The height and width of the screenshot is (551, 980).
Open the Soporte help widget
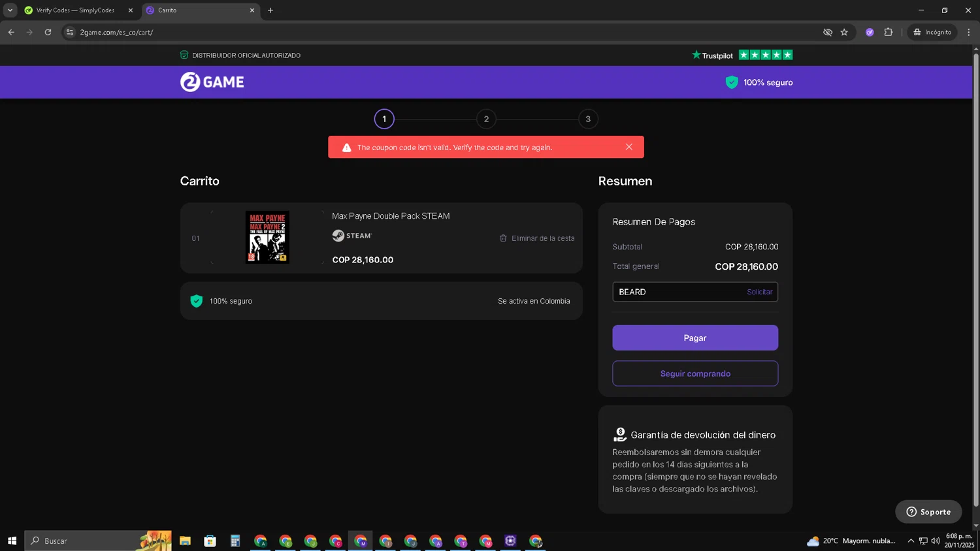point(928,512)
